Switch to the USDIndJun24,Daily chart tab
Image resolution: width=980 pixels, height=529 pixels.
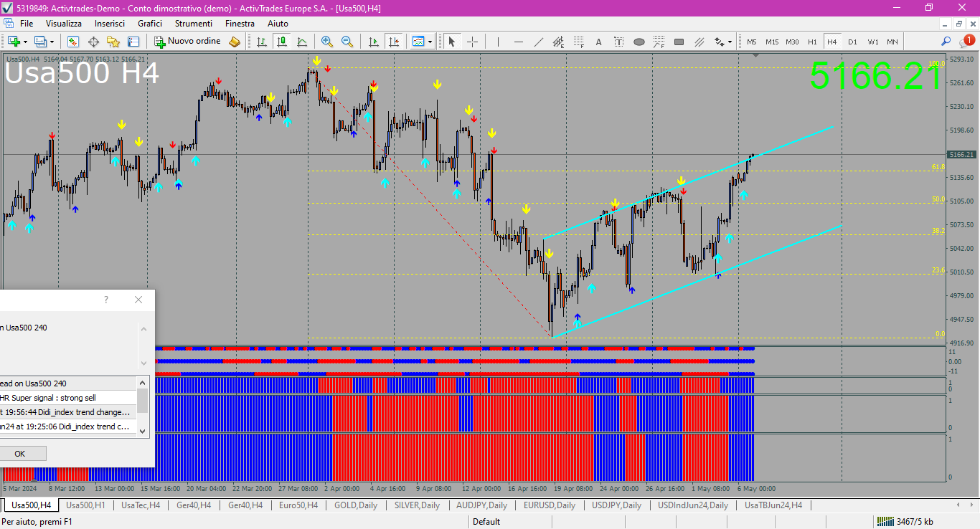click(x=692, y=505)
